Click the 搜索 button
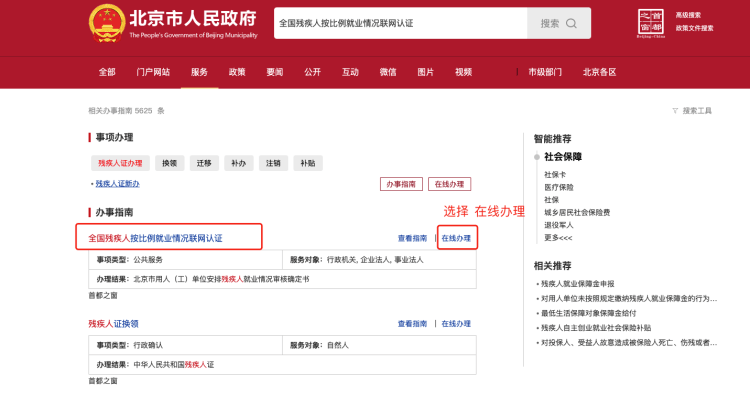The width and height of the screenshot is (750, 395). [559, 23]
